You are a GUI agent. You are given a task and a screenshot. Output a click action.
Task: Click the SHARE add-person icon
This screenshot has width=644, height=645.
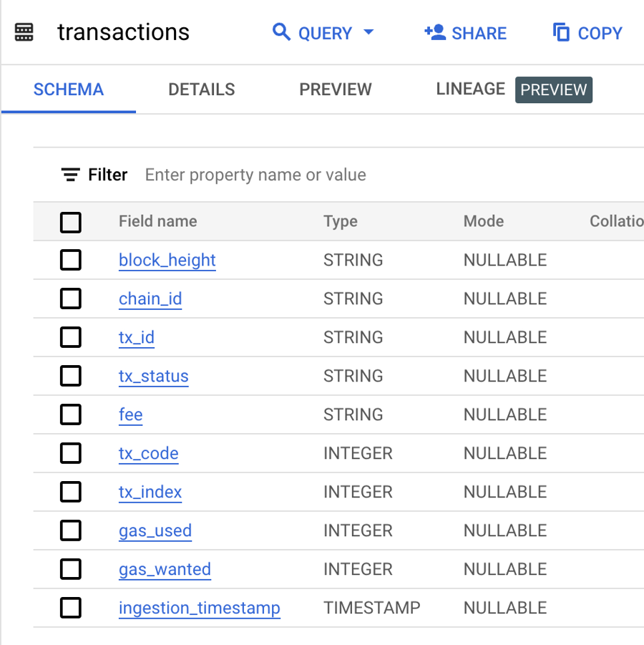pyautogui.click(x=434, y=32)
